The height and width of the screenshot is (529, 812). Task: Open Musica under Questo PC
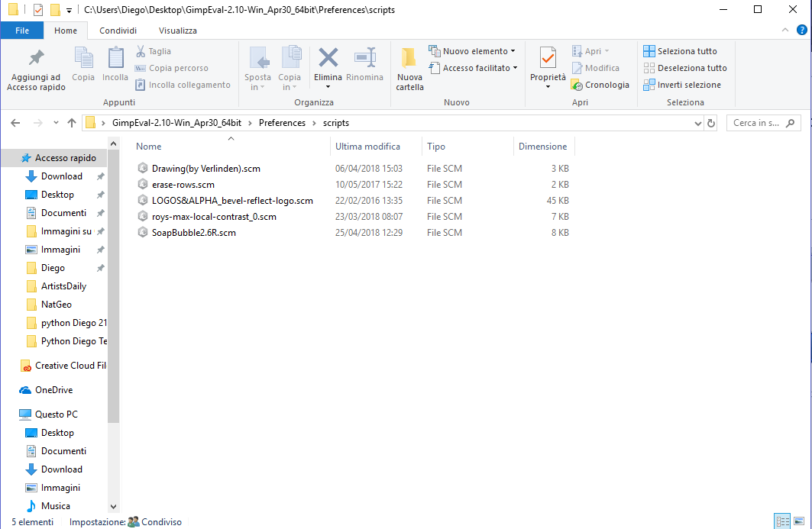click(54, 505)
